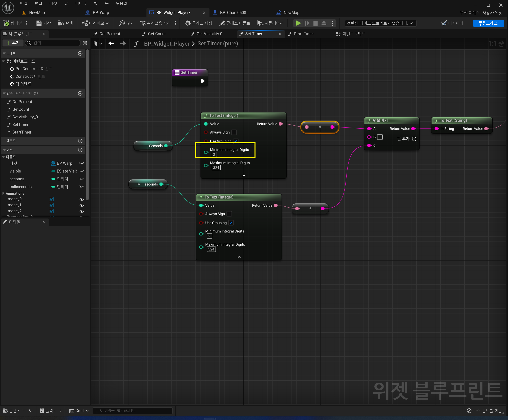508x420 pixels.
Task: Click the seconds variable type color pill
Action: pos(53,179)
